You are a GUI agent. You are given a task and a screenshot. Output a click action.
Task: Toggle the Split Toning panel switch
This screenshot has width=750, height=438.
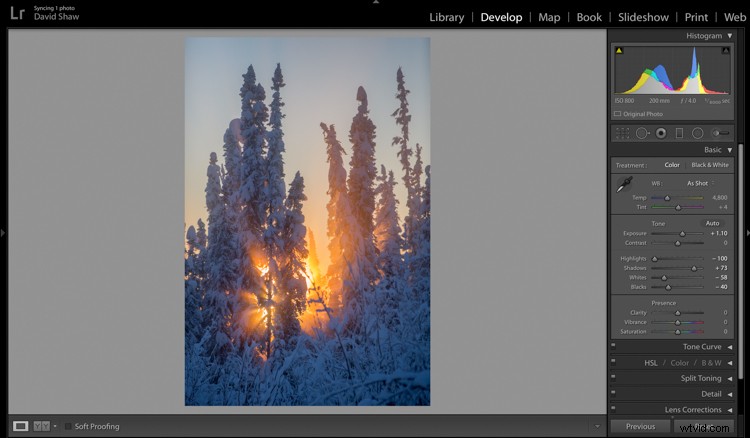coord(613,376)
